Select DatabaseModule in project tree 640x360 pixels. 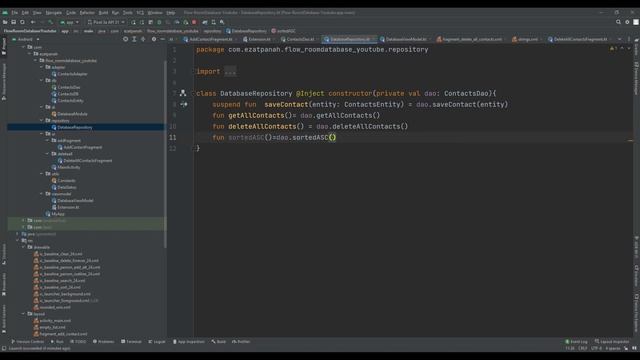[x=69, y=114]
